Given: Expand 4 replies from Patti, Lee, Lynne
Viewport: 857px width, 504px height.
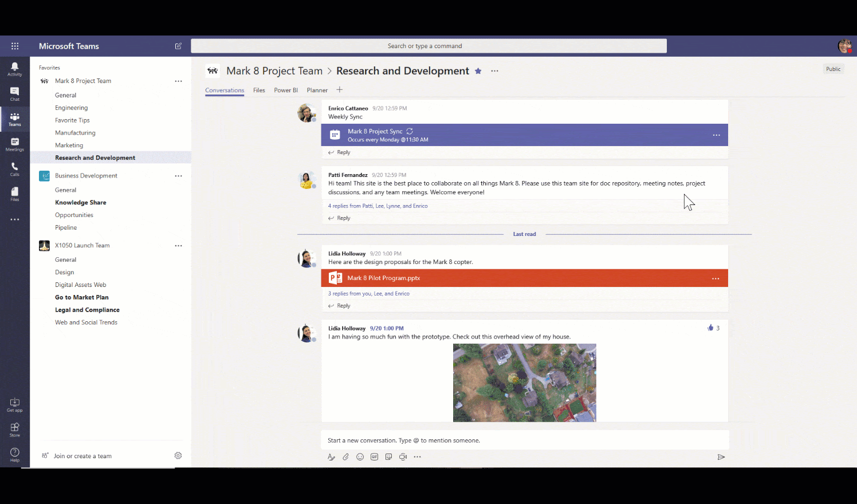Looking at the screenshot, I should pos(378,206).
